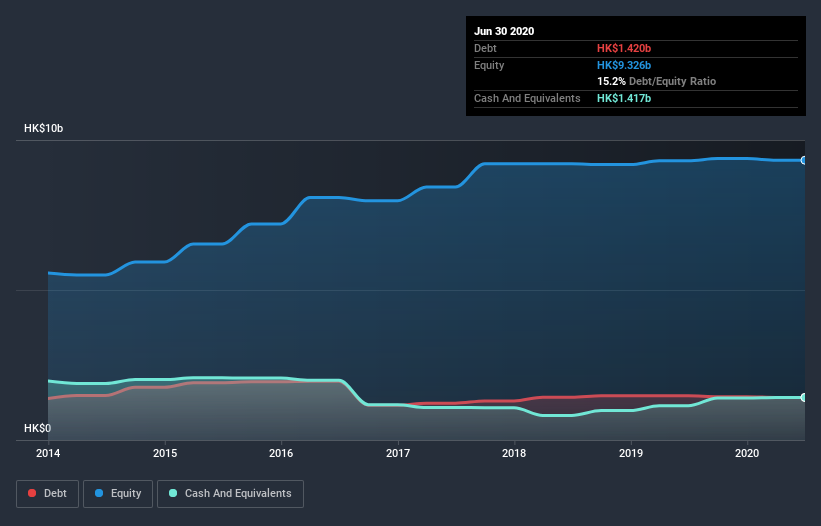Click the 2018 x-axis label
Image resolution: width=821 pixels, height=526 pixels.
[514, 453]
